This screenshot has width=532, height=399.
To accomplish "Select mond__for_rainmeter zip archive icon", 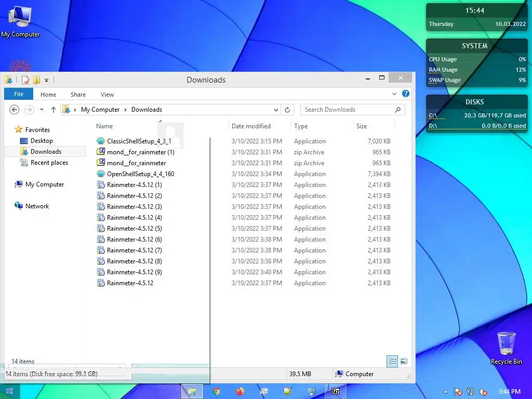I will (x=100, y=163).
